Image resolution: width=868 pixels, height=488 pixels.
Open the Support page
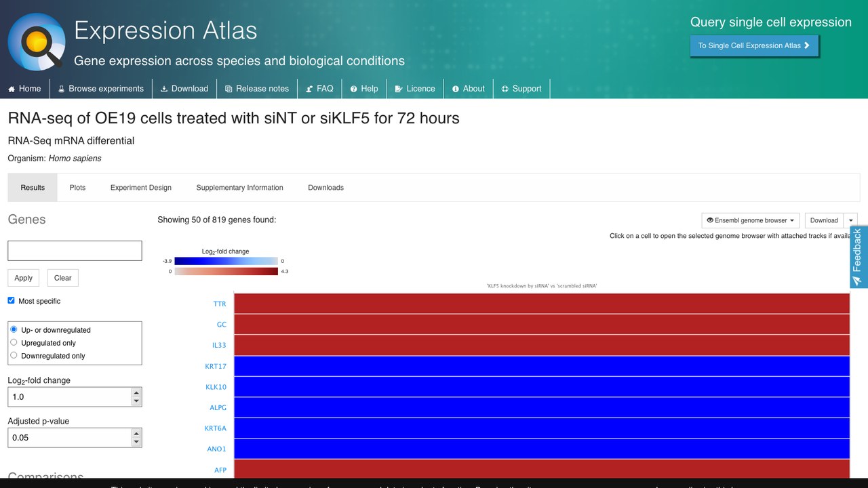(521, 89)
